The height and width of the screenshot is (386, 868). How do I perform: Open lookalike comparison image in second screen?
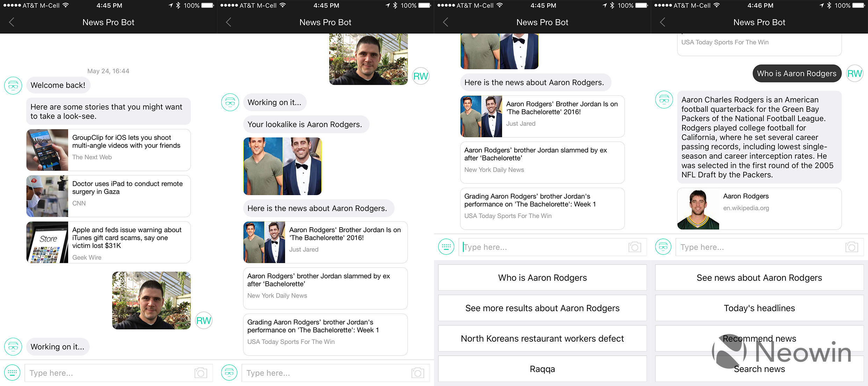click(x=282, y=166)
